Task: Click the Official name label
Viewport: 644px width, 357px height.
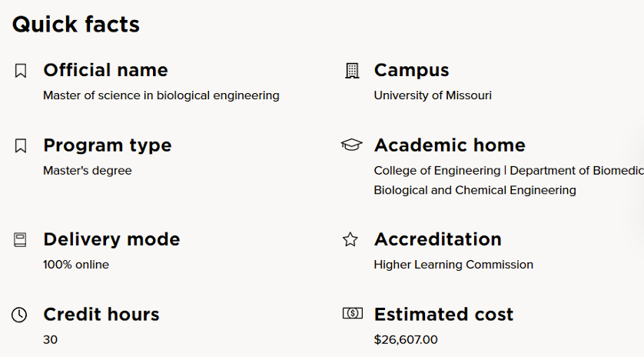Action: [x=105, y=70]
